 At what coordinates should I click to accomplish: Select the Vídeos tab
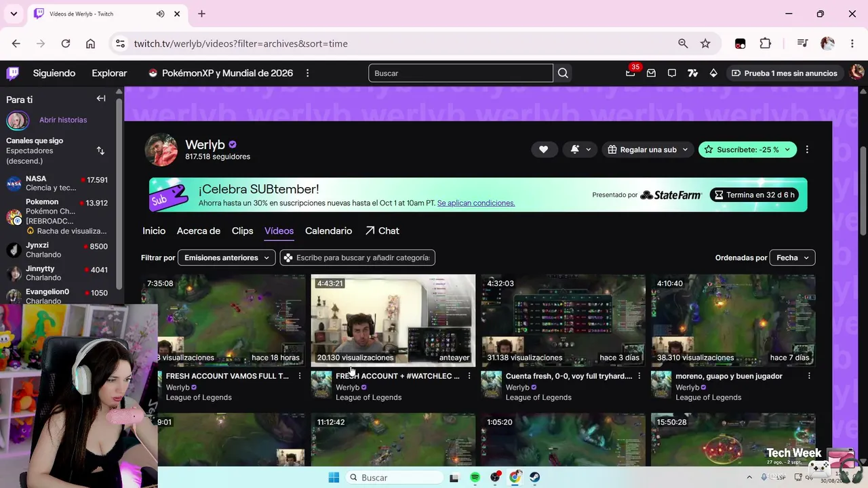coord(279,230)
